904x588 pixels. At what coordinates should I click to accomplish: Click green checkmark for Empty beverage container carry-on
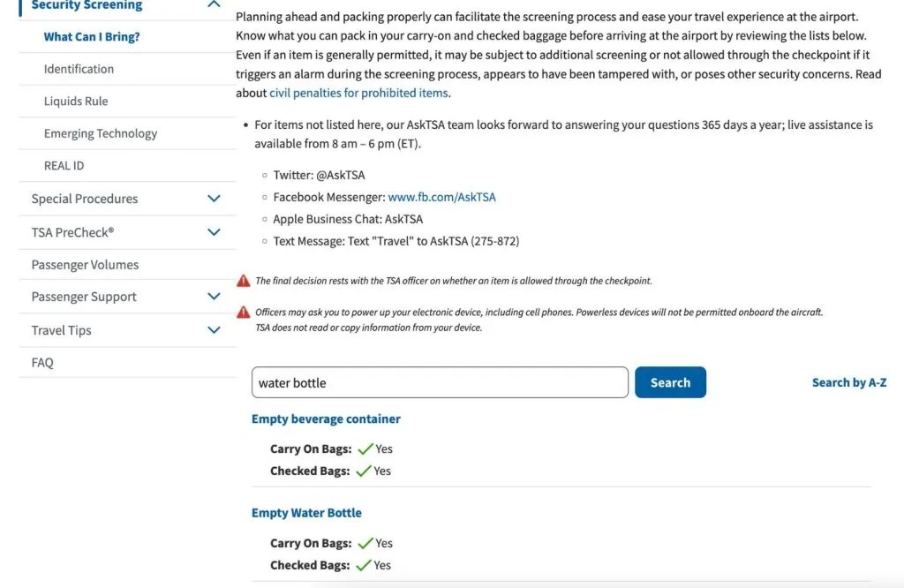click(365, 449)
